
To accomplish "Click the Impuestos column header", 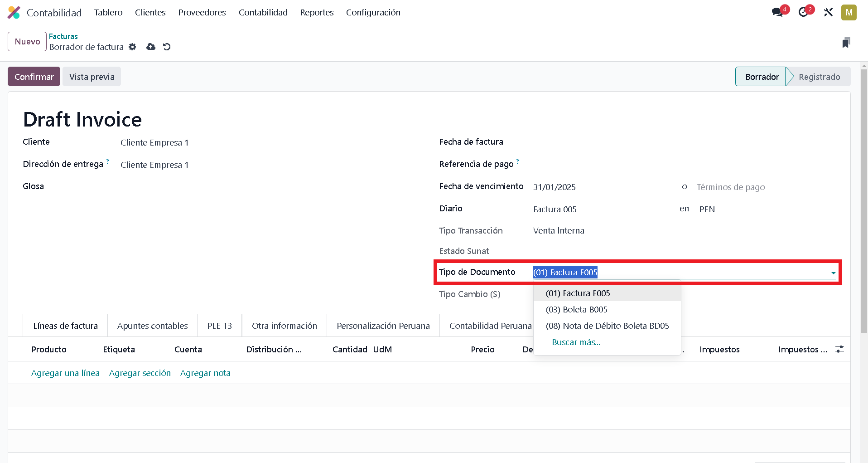I will click(x=719, y=349).
